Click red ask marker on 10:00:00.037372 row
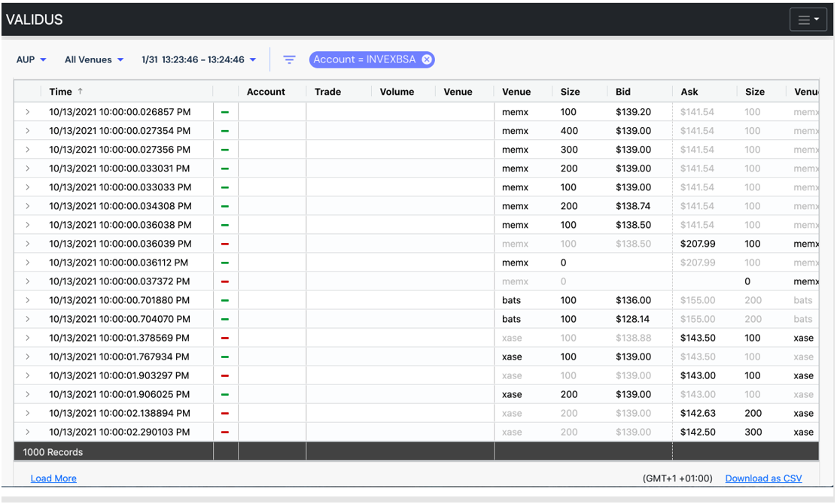This screenshot has height=504, width=837. (225, 281)
